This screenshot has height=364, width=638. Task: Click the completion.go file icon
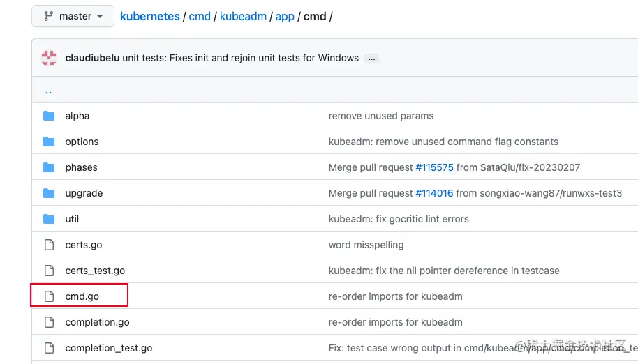click(49, 322)
